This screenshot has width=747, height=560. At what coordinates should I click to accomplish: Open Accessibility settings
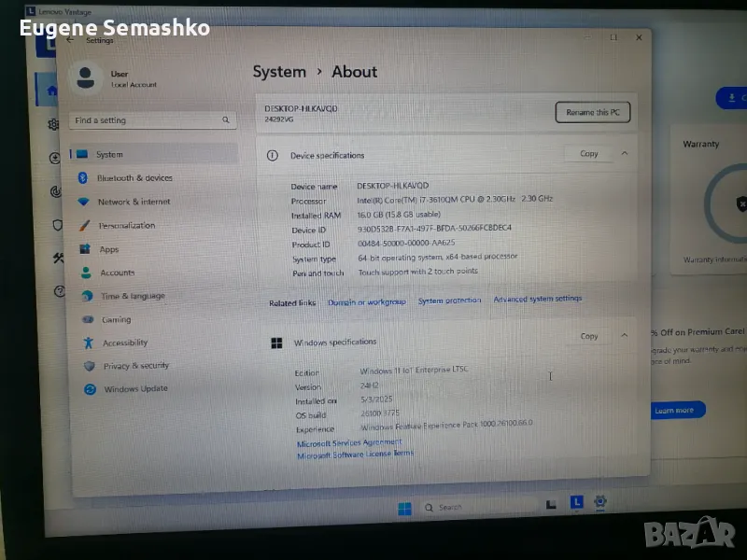pyautogui.click(x=125, y=343)
